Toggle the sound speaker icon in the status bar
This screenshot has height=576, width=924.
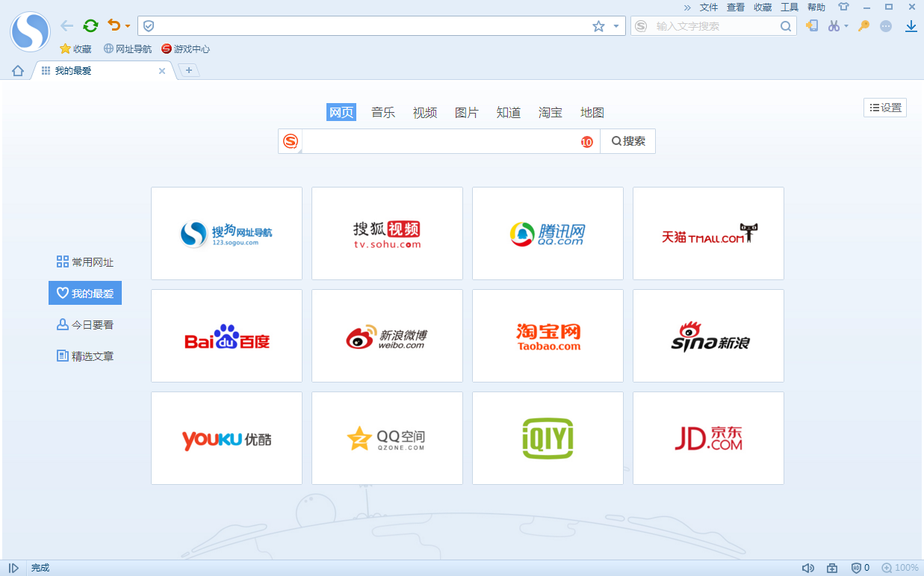(808, 568)
